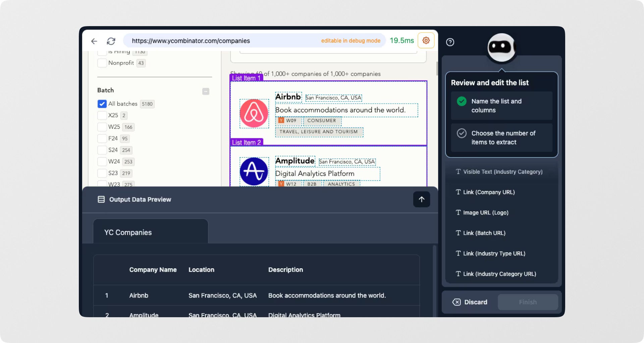The width and height of the screenshot is (644, 343).
Task: Open the help question mark icon
Action: (450, 42)
